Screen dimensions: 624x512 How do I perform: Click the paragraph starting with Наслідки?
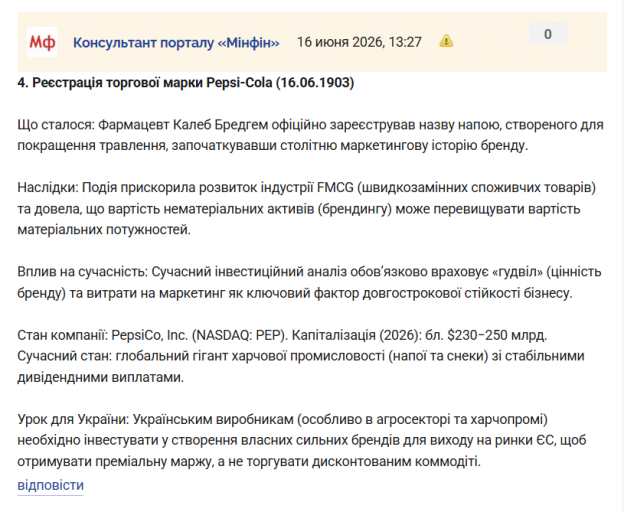(306, 208)
